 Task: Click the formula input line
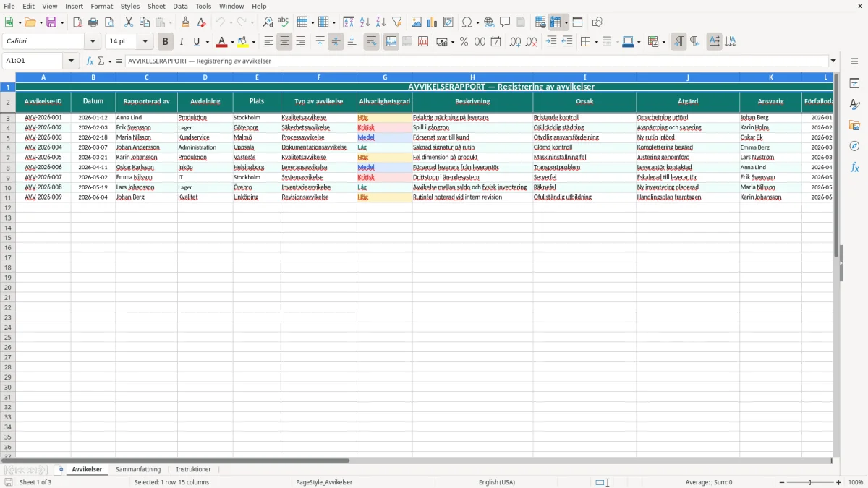(476, 61)
